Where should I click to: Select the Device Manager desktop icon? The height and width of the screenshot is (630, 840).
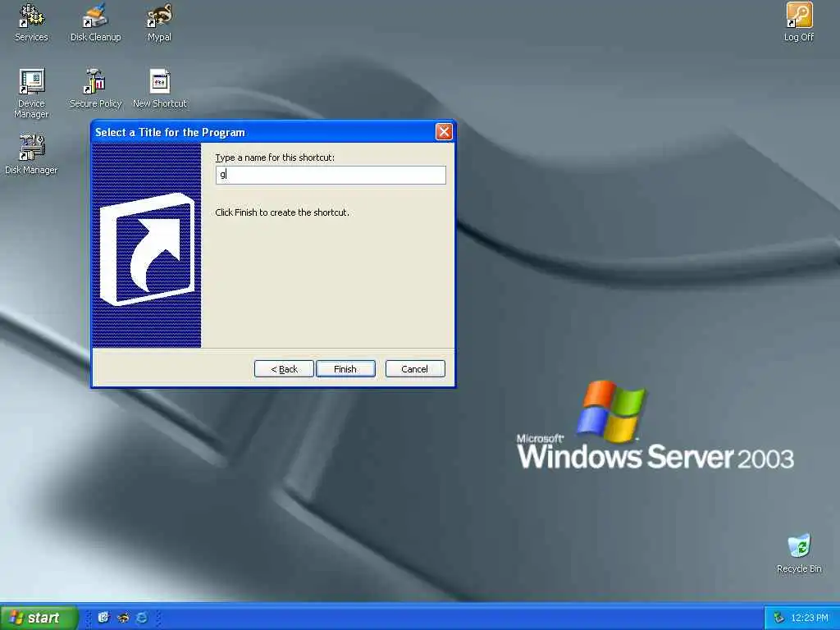(x=31, y=94)
